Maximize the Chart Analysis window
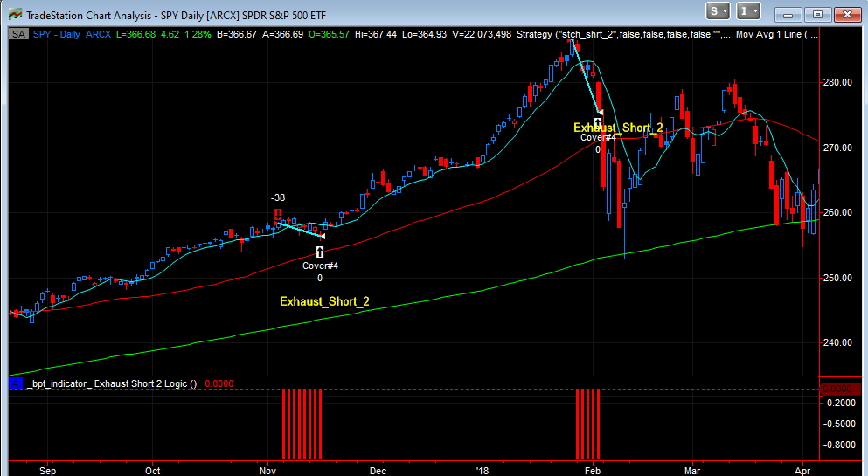This screenshot has height=476, width=868. click(x=816, y=14)
